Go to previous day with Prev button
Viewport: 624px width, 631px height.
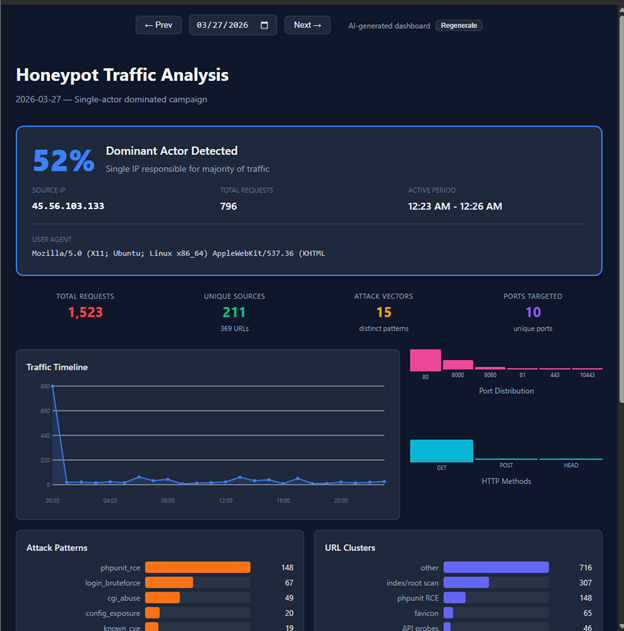coord(159,25)
